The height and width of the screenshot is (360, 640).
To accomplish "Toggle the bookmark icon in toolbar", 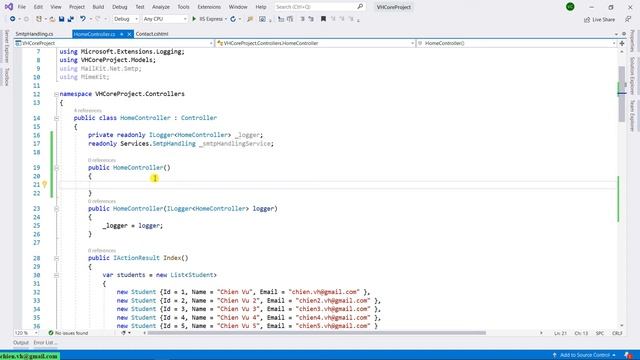I will (323, 19).
